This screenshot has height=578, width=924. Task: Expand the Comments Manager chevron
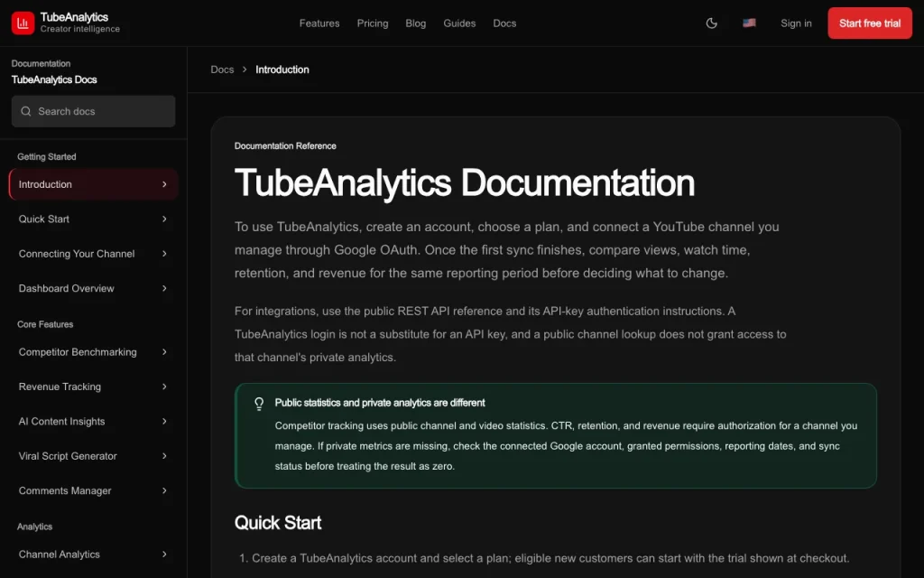[164, 490]
